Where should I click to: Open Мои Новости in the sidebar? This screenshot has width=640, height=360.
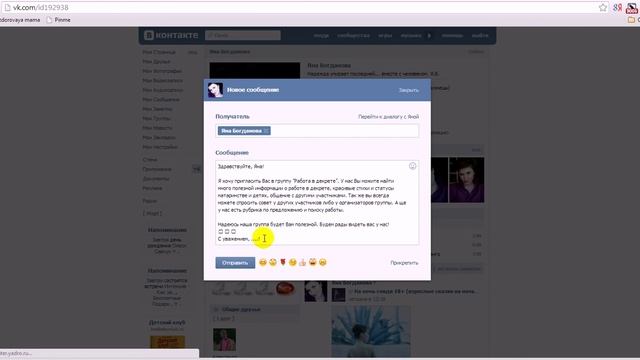(x=157, y=128)
